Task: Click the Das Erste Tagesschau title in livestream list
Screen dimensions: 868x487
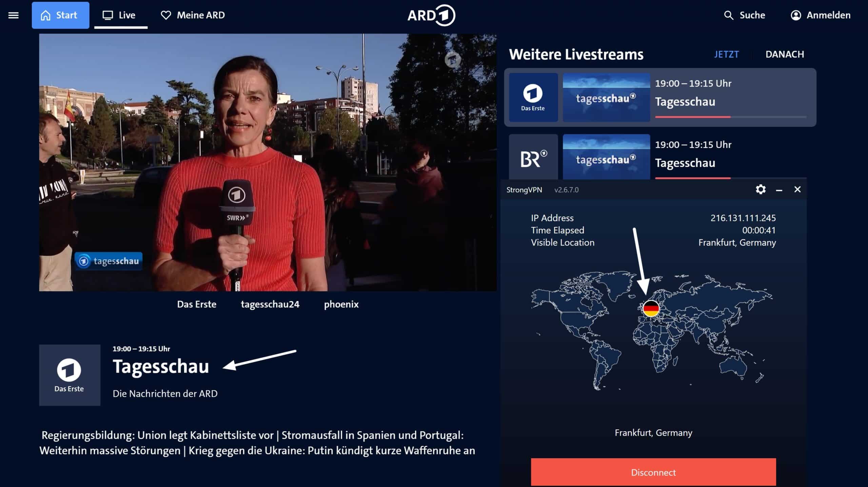Action: pyautogui.click(x=685, y=102)
